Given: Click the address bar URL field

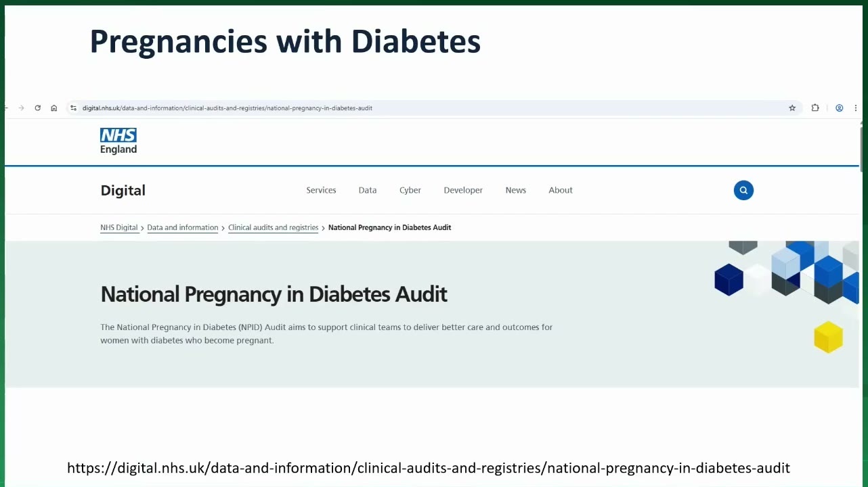Looking at the screenshot, I should point(433,108).
